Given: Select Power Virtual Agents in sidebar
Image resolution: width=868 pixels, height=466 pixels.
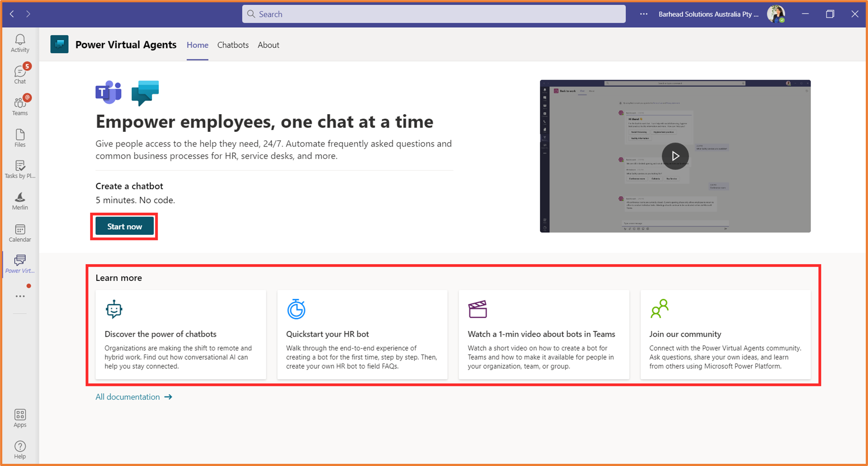Looking at the screenshot, I should tap(20, 264).
